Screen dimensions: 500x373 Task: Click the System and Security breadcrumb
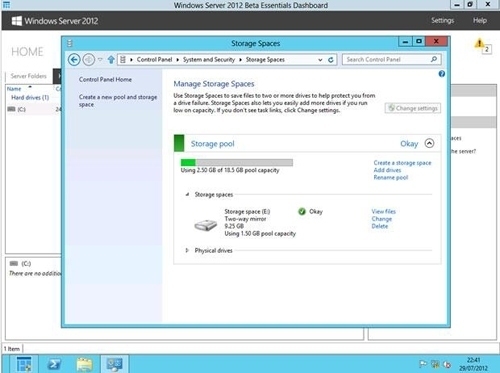209,60
